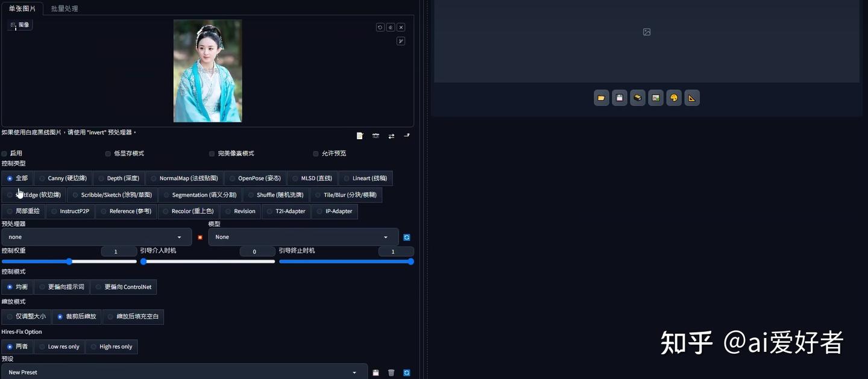Click the save preset floppy disk icon

(376, 373)
